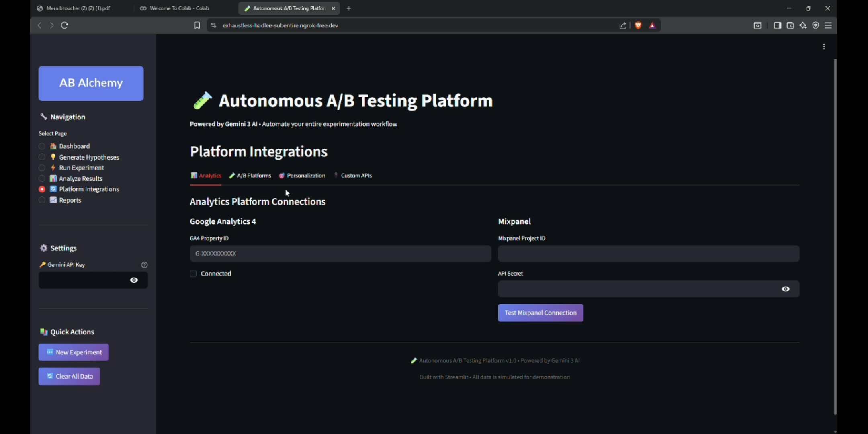868x434 pixels.
Task: Show Gemini API Key with eye icon
Action: point(134,280)
